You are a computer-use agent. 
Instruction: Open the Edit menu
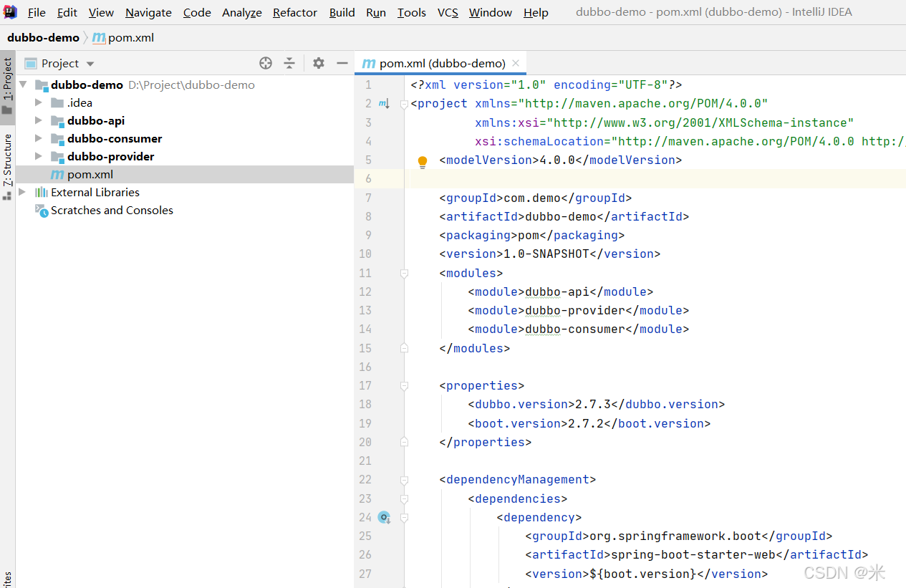tap(67, 12)
